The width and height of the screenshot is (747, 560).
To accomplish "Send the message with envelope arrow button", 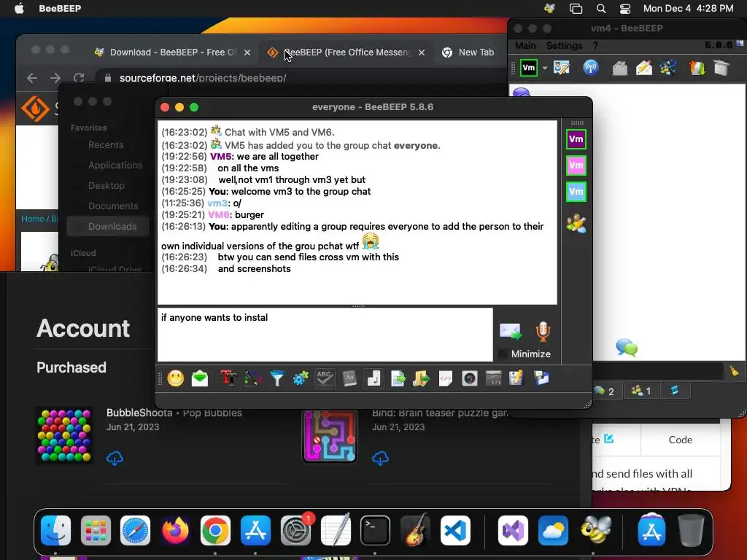I will coord(510,332).
